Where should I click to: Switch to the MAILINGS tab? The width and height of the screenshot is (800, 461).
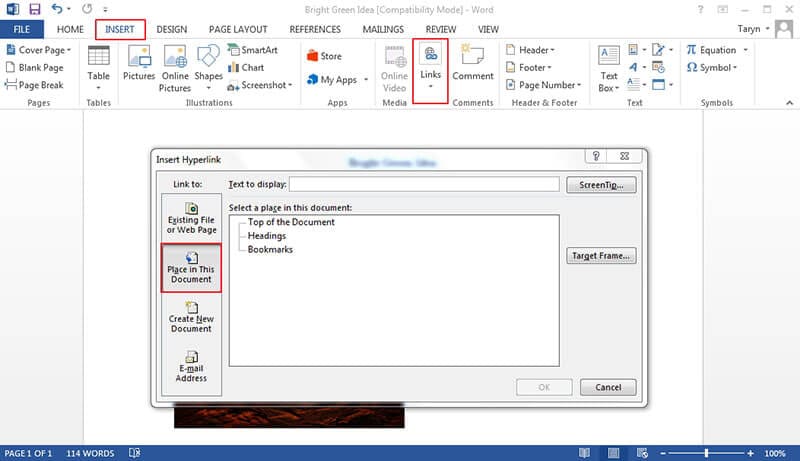pos(383,29)
